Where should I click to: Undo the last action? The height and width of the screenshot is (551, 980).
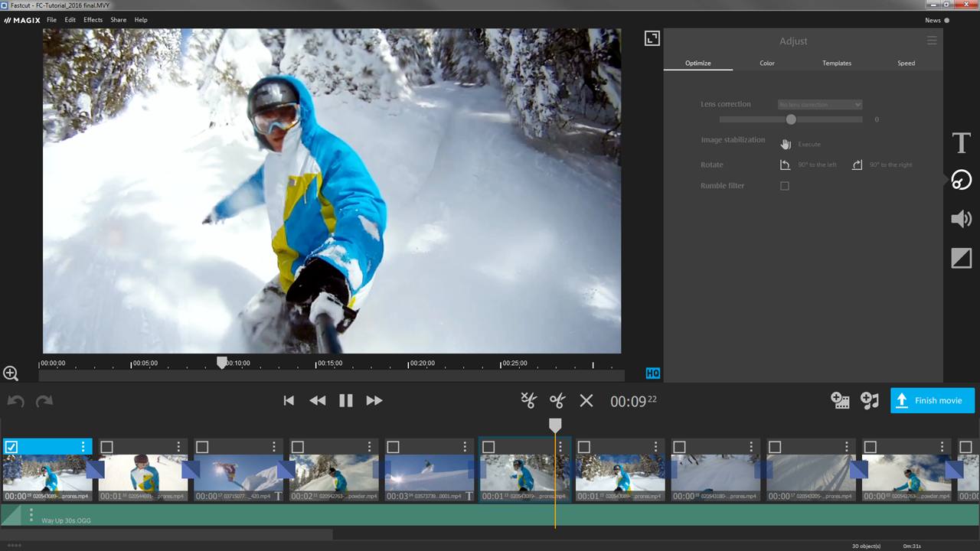tap(16, 400)
